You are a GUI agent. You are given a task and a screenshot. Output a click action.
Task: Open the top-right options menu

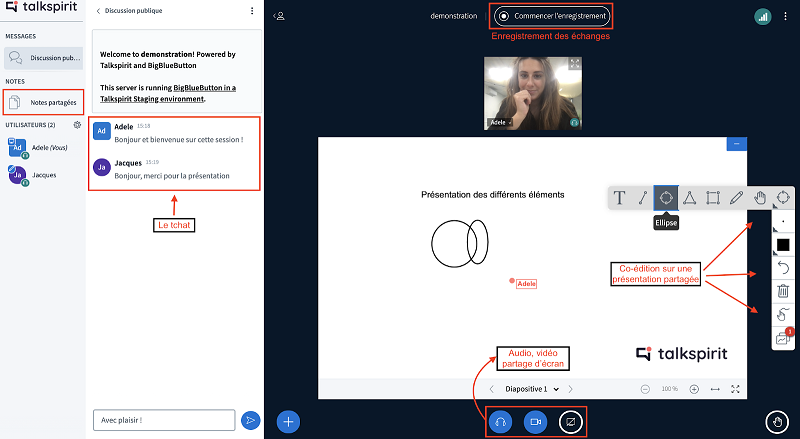[x=785, y=16]
